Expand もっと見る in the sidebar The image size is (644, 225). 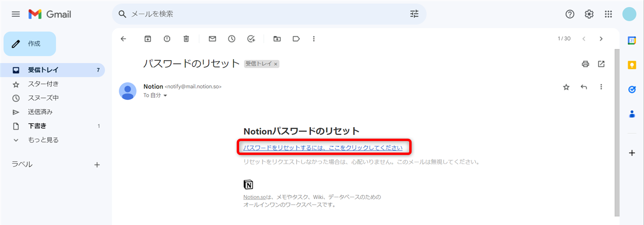coord(43,140)
